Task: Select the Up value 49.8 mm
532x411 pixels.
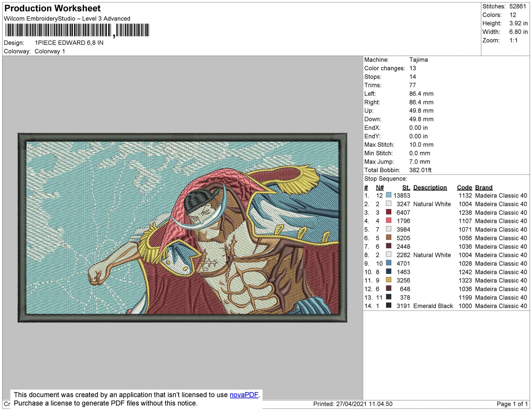Action: pos(422,110)
